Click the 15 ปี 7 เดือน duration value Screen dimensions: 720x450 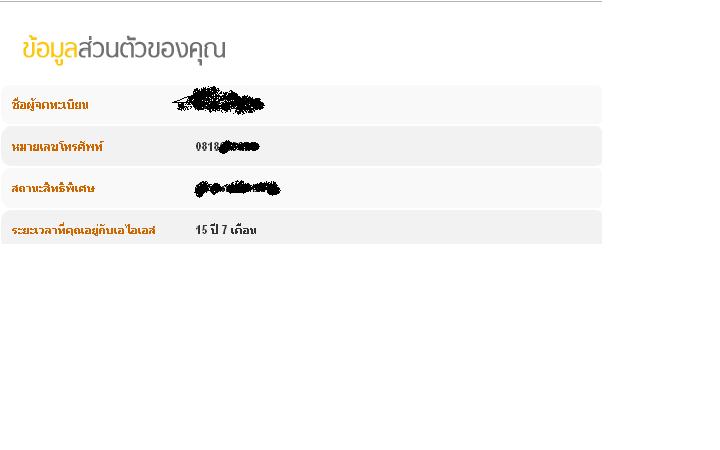click(x=226, y=230)
